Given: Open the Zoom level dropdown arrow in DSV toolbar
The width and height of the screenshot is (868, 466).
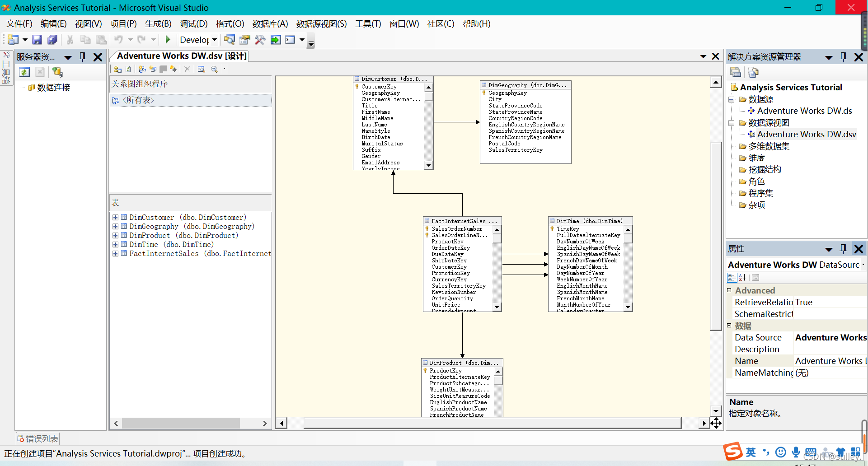Looking at the screenshot, I should 224,69.
